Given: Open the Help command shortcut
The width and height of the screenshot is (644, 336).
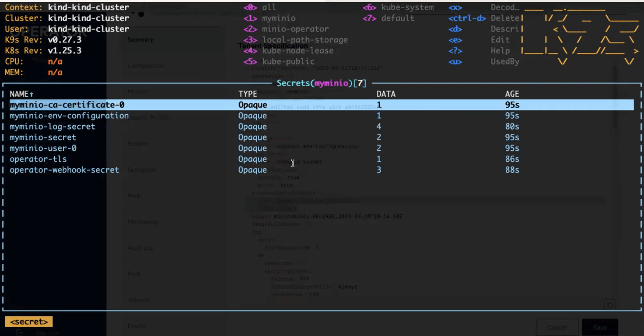Looking at the screenshot, I should 500,50.
